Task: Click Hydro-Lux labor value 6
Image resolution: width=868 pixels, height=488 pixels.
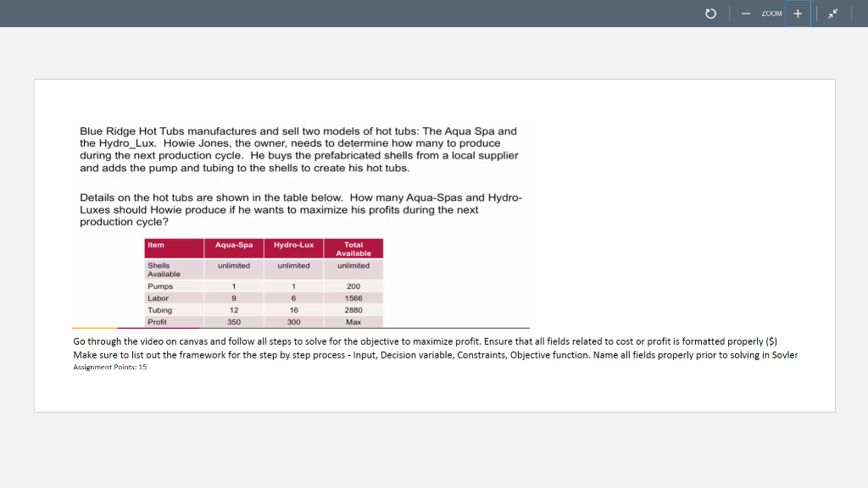Action: tap(293, 297)
